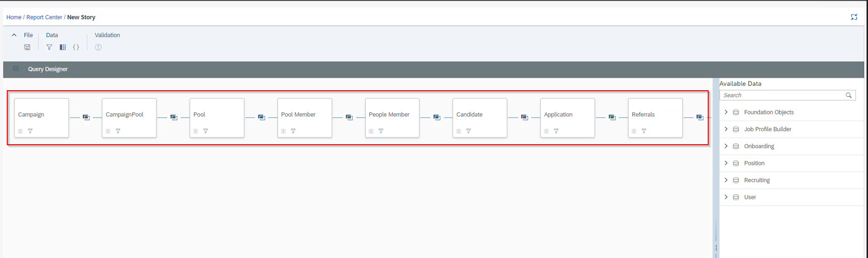Open columns icon on the Campaign card
868x258 pixels.
[20, 131]
